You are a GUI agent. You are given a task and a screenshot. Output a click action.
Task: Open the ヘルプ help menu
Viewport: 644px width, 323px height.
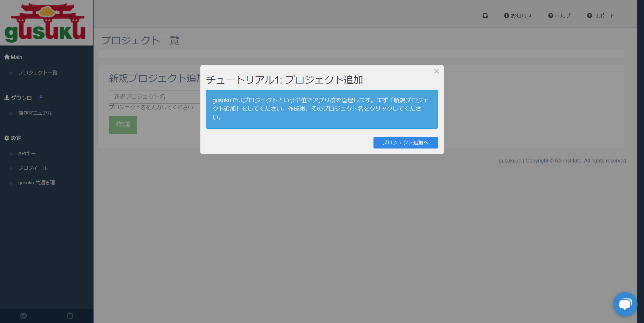click(x=559, y=16)
